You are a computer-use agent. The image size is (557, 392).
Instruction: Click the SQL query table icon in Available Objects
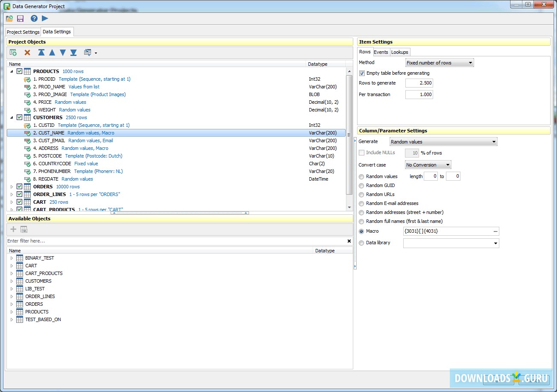[x=24, y=229]
